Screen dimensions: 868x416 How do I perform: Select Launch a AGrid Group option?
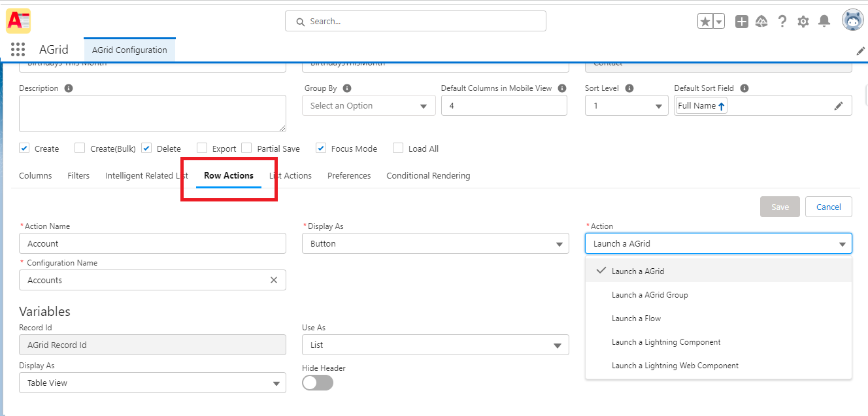pos(719,295)
